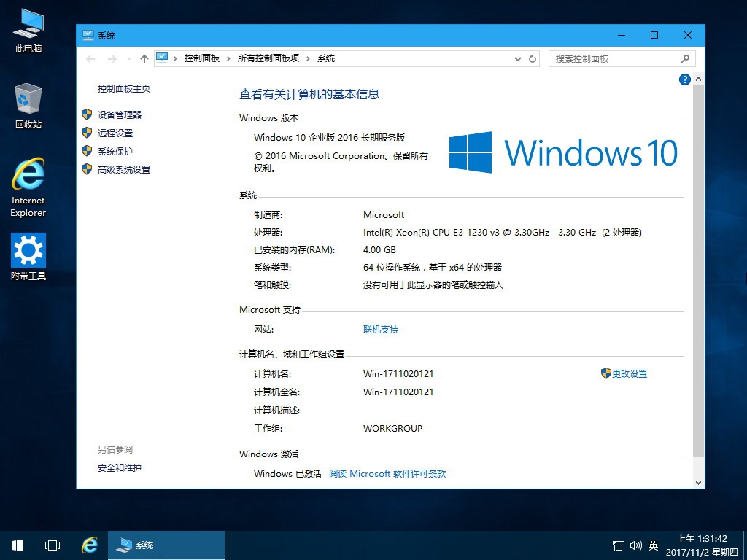This screenshot has width=747, height=560.
Task: Click shield icon beside 系统保护
Action: 87,151
